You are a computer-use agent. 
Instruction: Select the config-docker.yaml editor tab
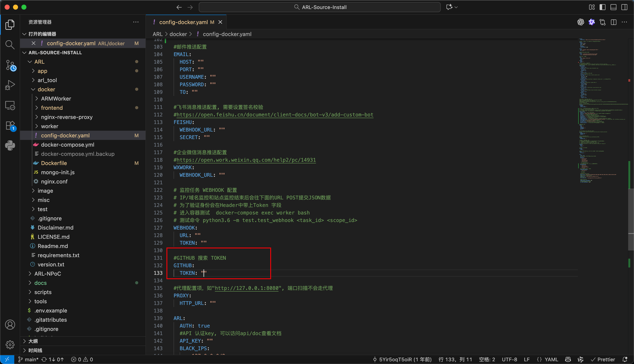183,22
